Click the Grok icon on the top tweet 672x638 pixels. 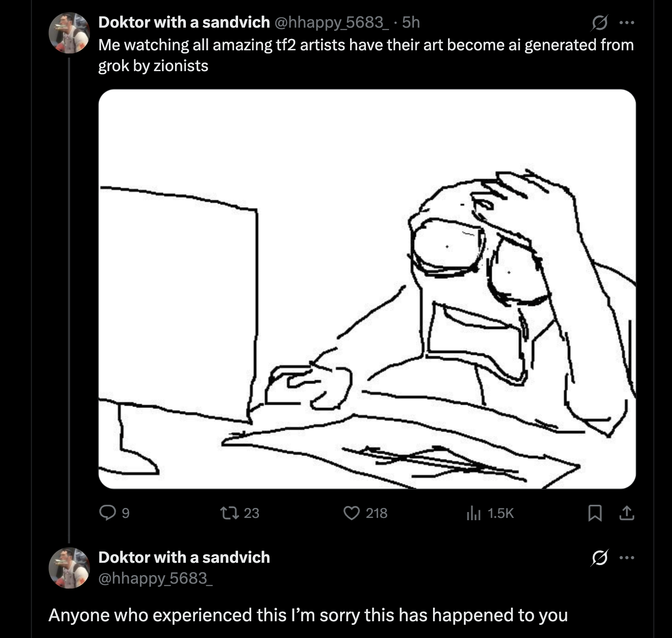pos(599,23)
